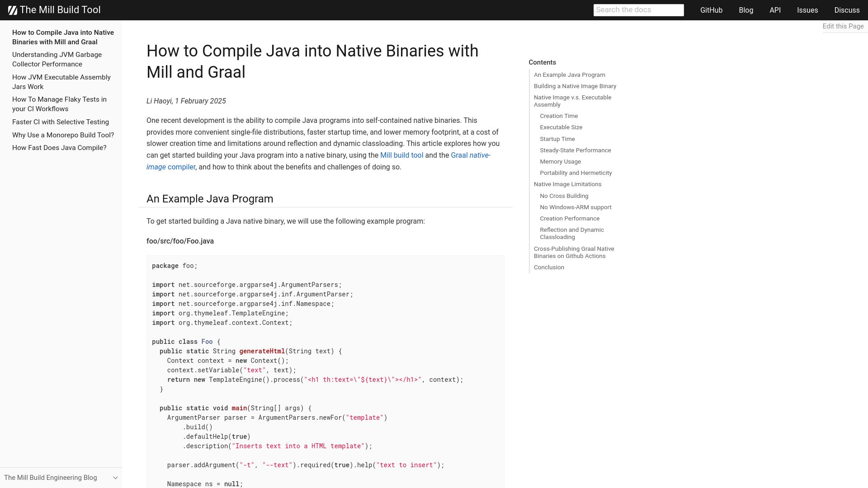Open The Mill Build Tool home title
868x488 pixels.
60,10
